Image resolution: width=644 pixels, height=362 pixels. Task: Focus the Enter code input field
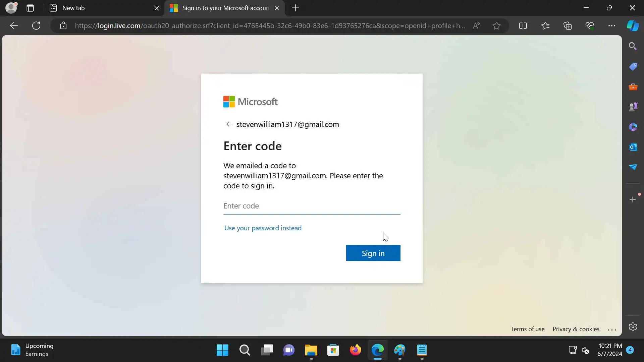tap(311, 206)
